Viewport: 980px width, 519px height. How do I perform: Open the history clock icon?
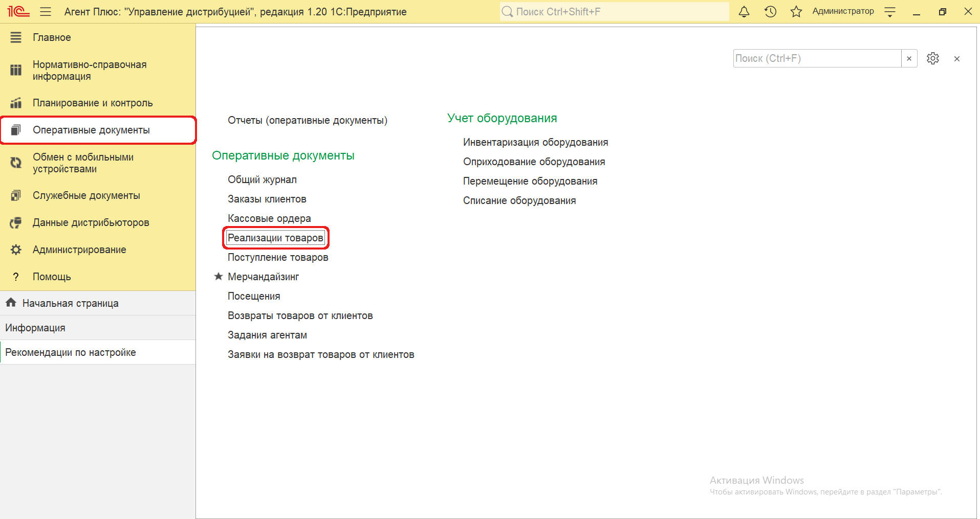coord(770,12)
